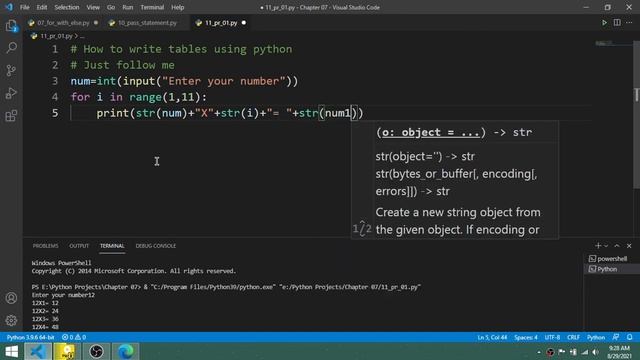Open the PyCharm taskbar icon
This screenshot has width=640, height=360.
[67, 351]
